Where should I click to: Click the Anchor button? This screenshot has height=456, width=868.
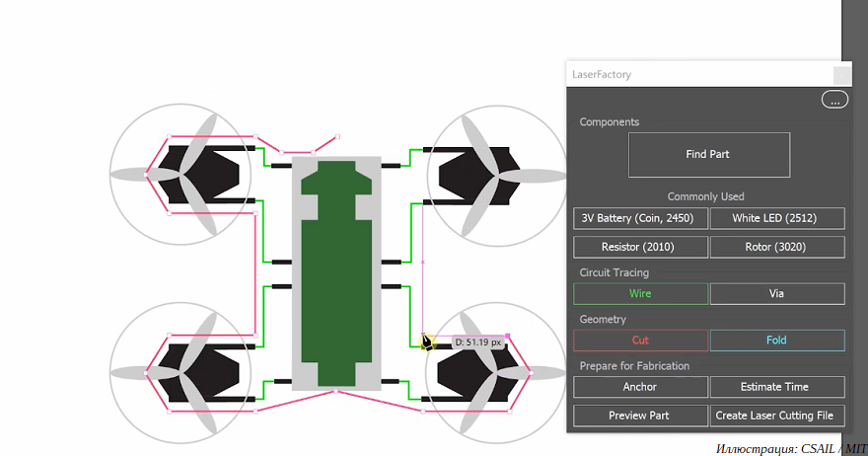[640, 387]
